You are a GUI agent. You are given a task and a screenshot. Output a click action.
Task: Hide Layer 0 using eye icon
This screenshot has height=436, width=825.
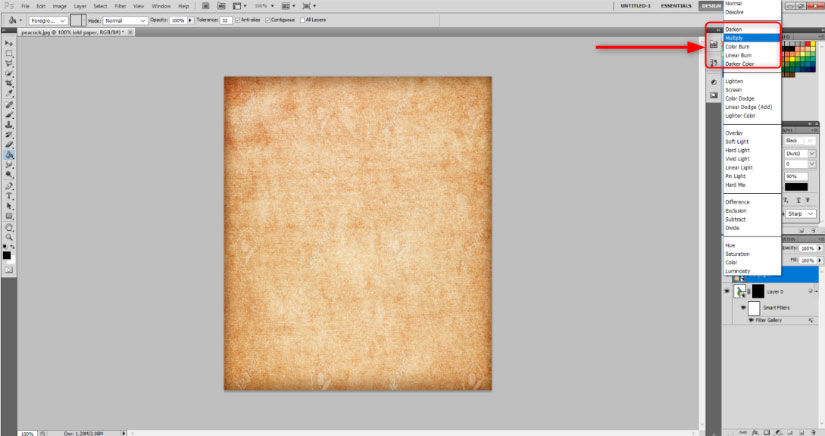pos(727,290)
